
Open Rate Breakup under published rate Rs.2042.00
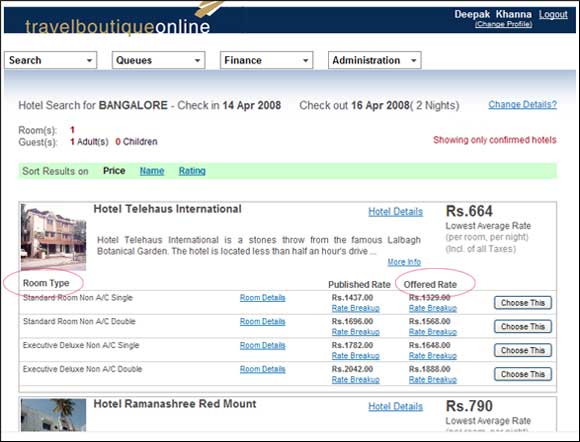click(355, 379)
